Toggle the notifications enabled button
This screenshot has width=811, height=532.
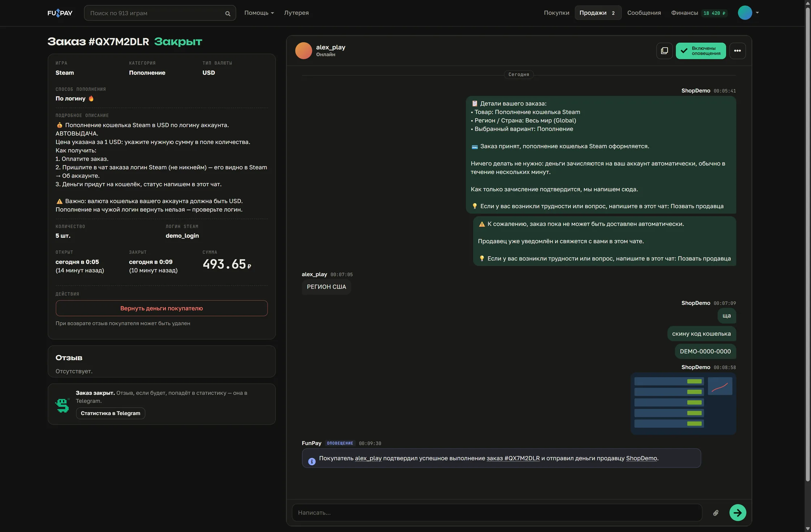pyautogui.click(x=701, y=51)
